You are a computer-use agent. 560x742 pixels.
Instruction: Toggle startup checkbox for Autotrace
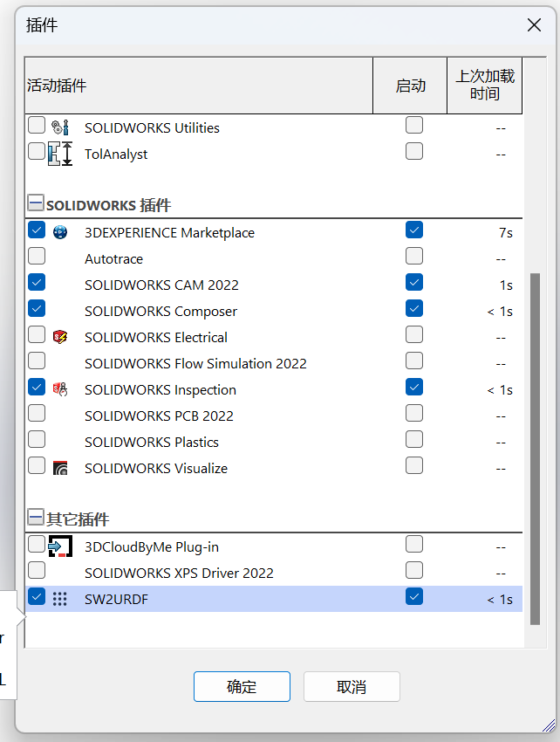(414, 256)
